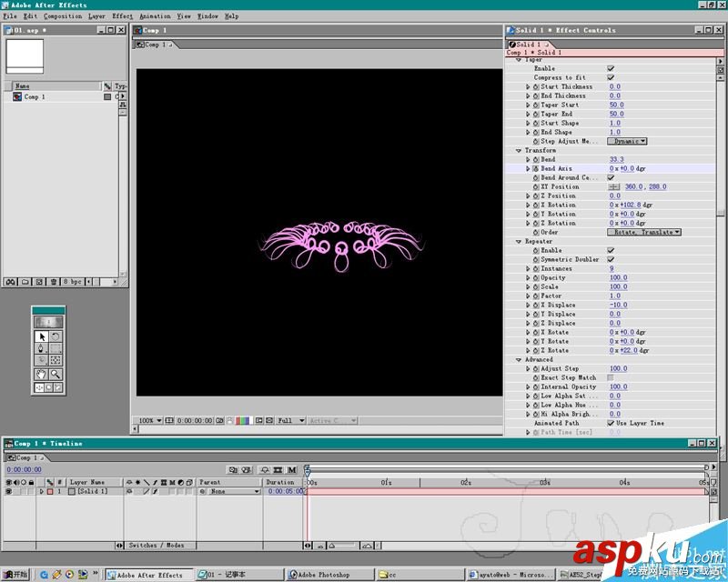This screenshot has height=582, width=728.
Task: Select the Rotation tool
Action: coord(56,336)
